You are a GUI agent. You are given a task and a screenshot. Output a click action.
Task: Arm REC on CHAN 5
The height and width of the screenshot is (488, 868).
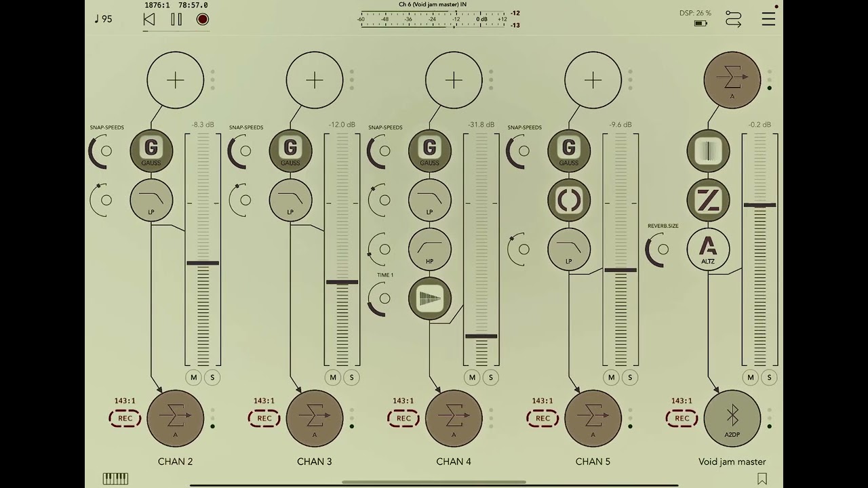click(543, 418)
